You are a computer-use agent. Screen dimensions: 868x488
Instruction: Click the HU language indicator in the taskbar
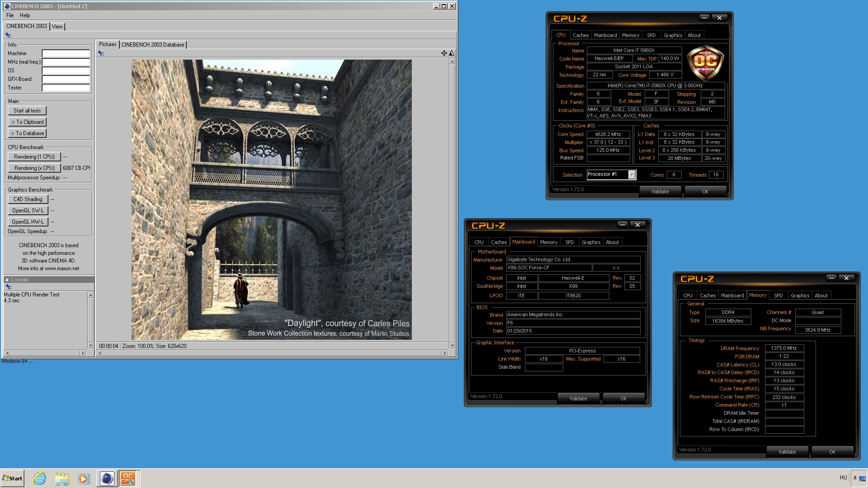click(x=843, y=478)
